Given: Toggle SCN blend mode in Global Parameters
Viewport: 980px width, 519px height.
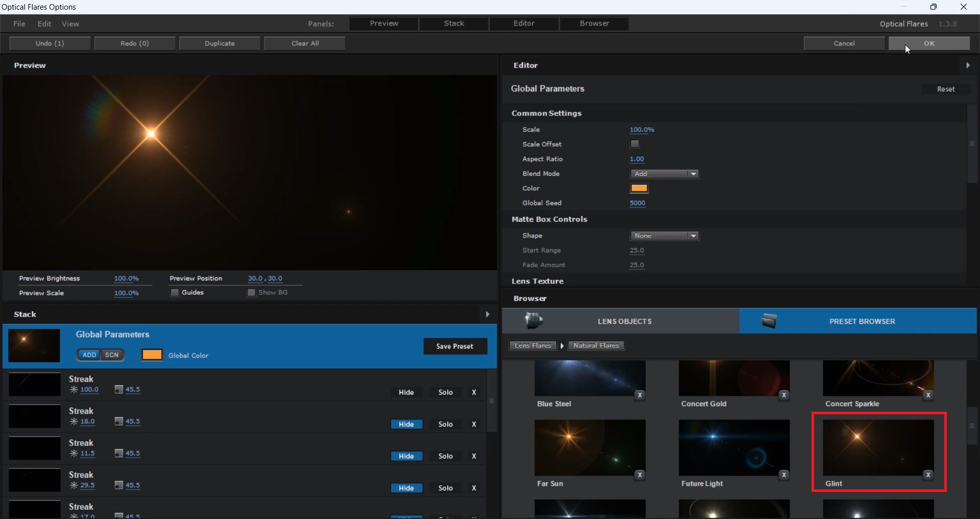Looking at the screenshot, I should [x=112, y=355].
